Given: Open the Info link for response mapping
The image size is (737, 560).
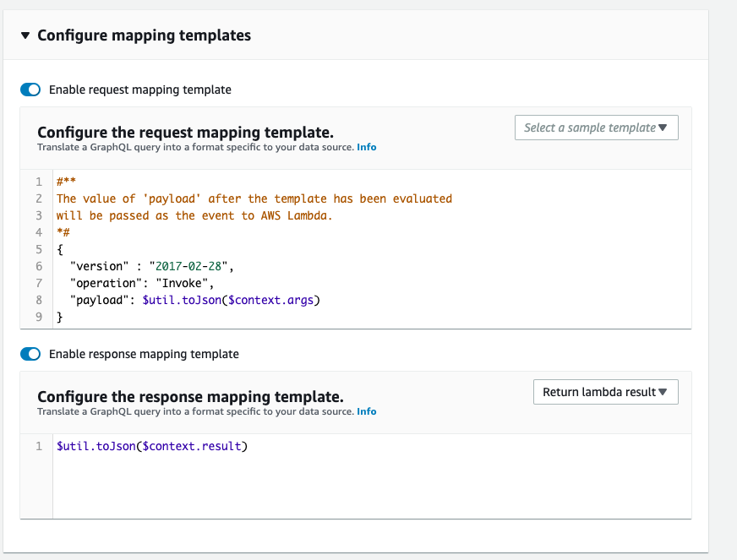Looking at the screenshot, I should [x=366, y=411].
